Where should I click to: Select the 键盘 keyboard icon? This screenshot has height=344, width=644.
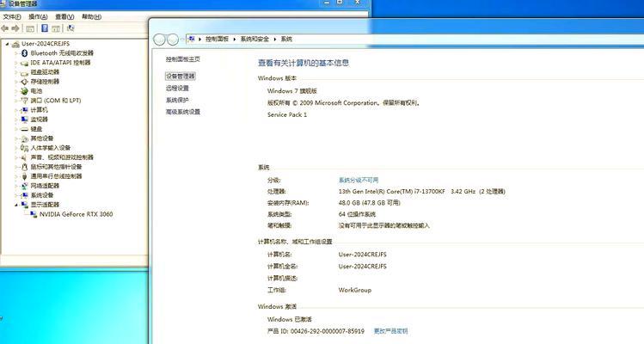pos(24,129)
